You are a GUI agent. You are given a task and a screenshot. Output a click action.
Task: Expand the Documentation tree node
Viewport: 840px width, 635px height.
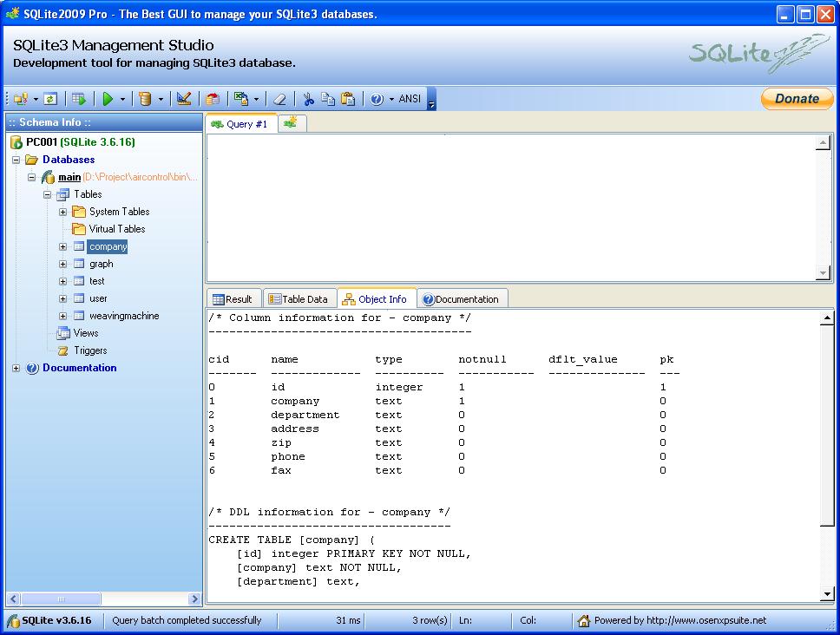(16, 368)
